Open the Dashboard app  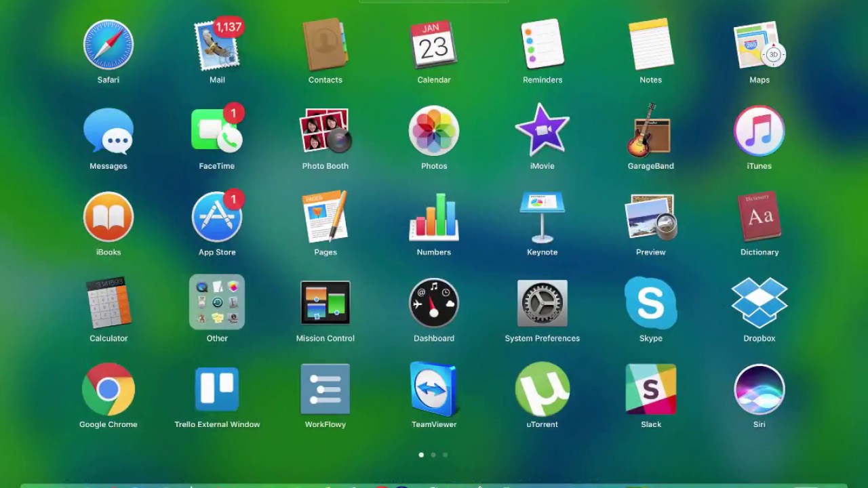point(434,303)
